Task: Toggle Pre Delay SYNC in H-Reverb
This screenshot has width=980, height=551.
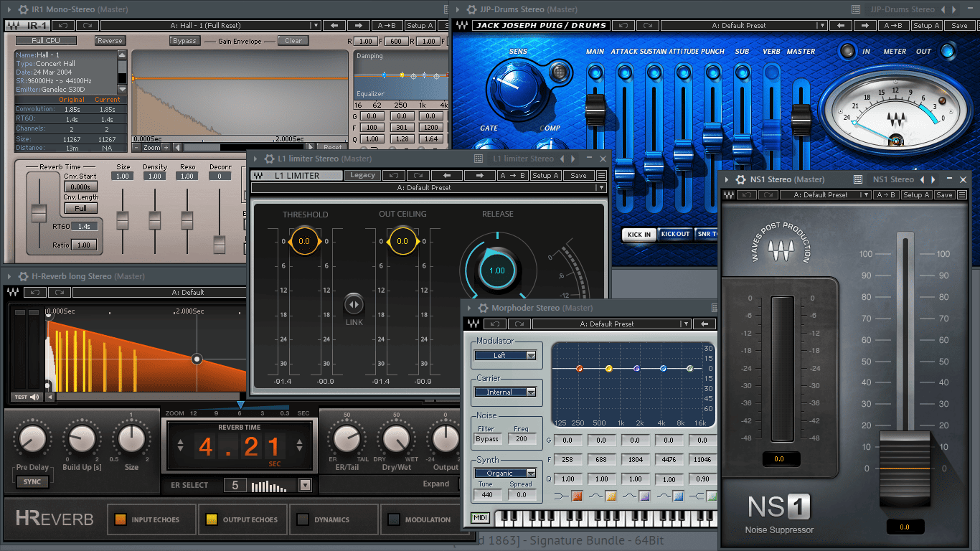Action: tap(32, 481)
